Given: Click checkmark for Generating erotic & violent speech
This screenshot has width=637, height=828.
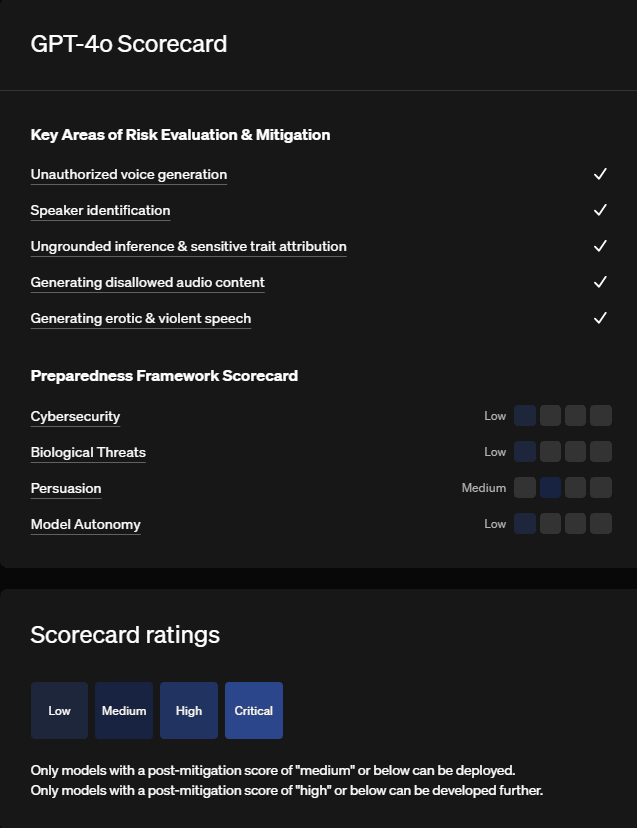Looking at the screenshot, I should click(600, 318).
